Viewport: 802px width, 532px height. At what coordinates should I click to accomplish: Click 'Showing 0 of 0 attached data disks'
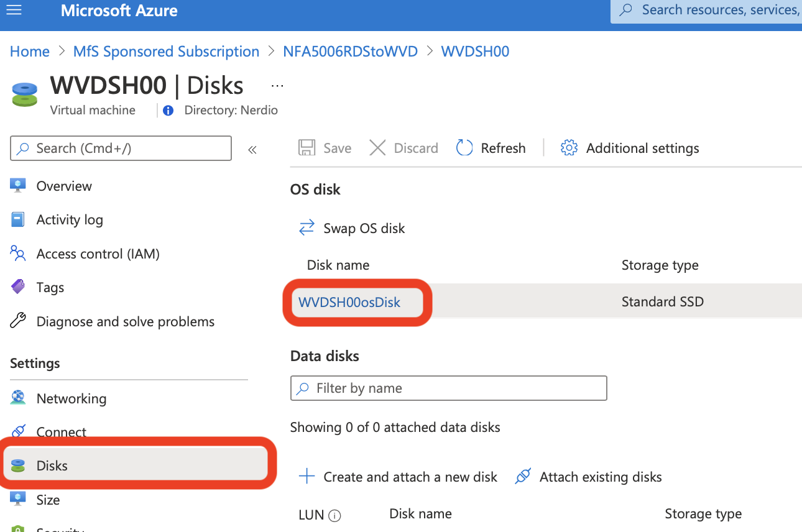tap(395, 428)
